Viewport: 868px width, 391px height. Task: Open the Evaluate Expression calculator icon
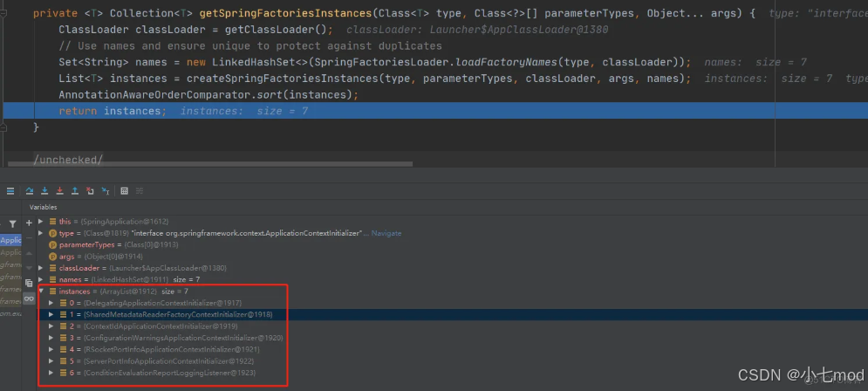point(124,190)
